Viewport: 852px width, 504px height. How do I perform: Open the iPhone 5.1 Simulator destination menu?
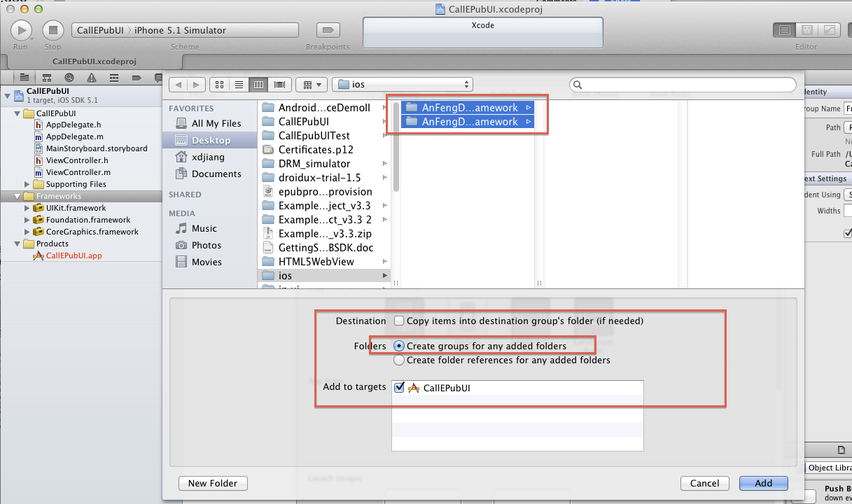coord(181,30)
